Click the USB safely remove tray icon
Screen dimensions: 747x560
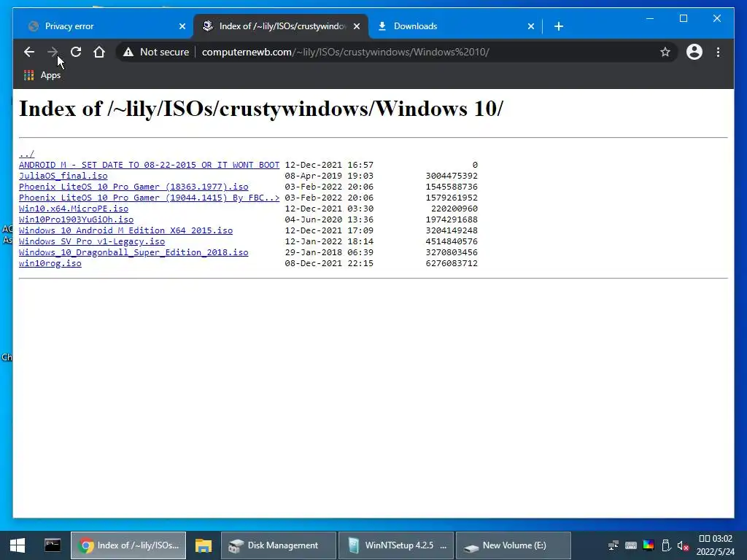[666, 545]
